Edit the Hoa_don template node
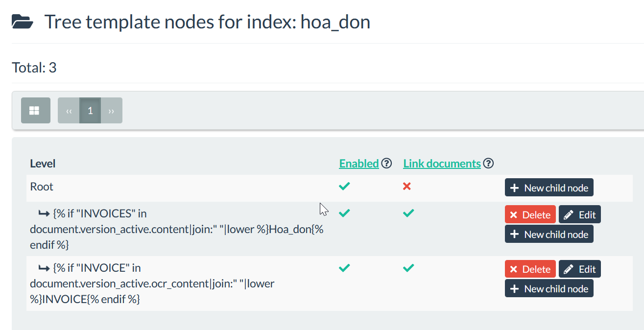The height and width of the screenshot is (330, 644). point(580,214)
